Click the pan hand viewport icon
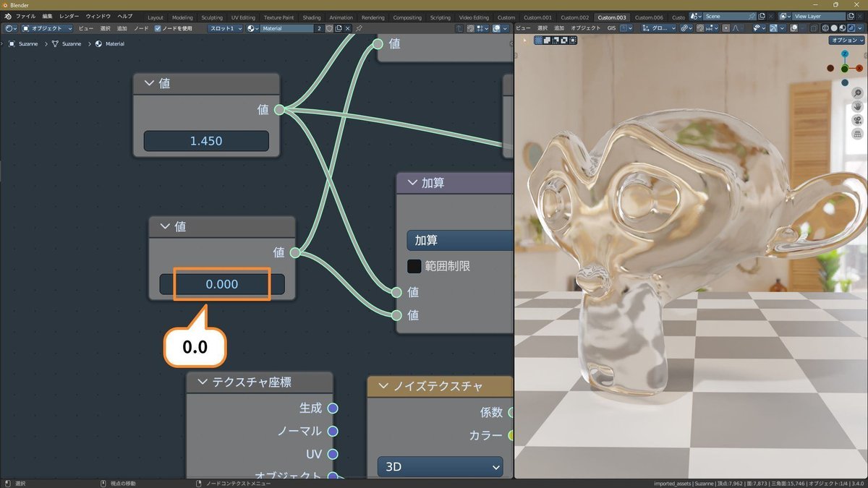Screen dimensions: 868x488 (x=857, y=106)
